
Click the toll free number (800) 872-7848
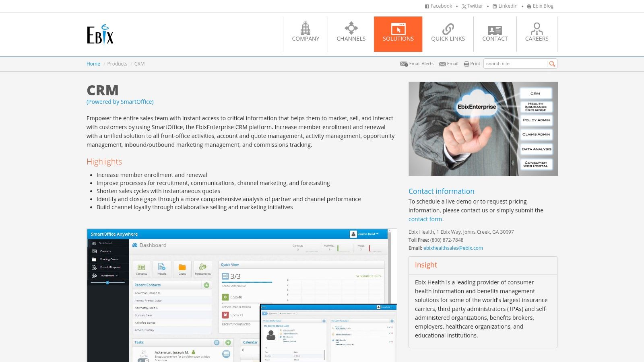(x=447, y=240)
